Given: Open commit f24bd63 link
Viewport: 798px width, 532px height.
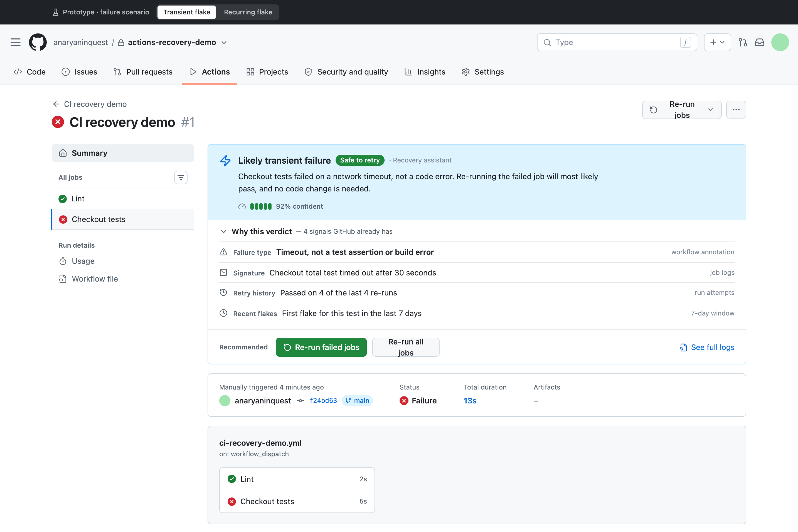Looking at the screenshot, I should [323, 401].
